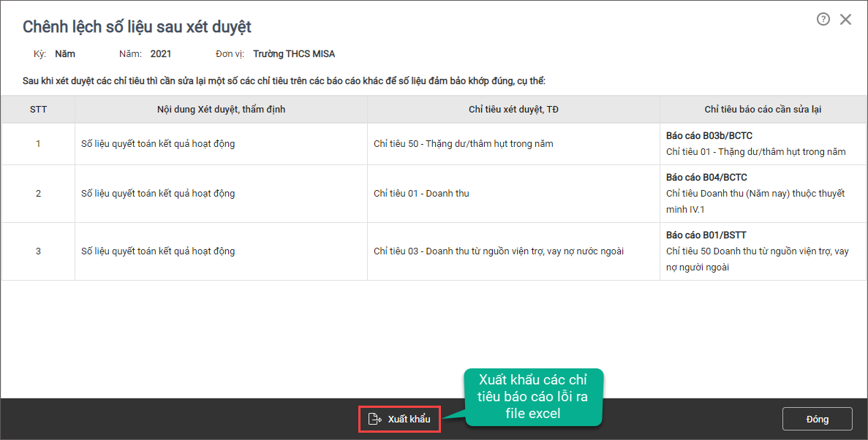The width and height of the screenshot is (868, 440).
Task: Close the dialog with the X icon
Action: [x=845, y=20]
